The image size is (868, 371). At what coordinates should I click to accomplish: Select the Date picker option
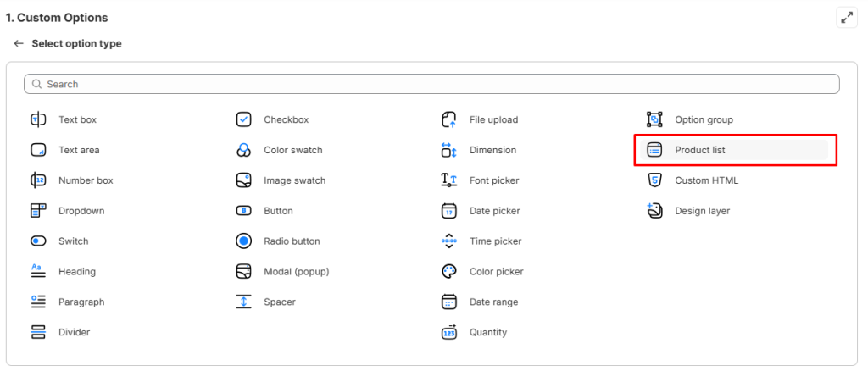[494, 211]
